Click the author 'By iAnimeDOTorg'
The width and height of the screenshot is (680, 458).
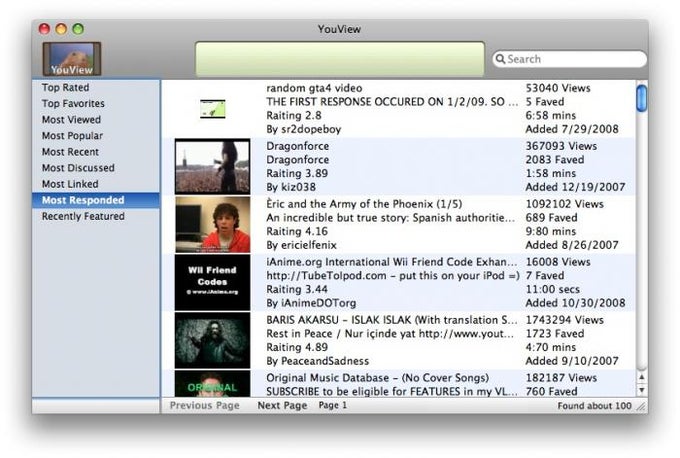tap(311, 303)
